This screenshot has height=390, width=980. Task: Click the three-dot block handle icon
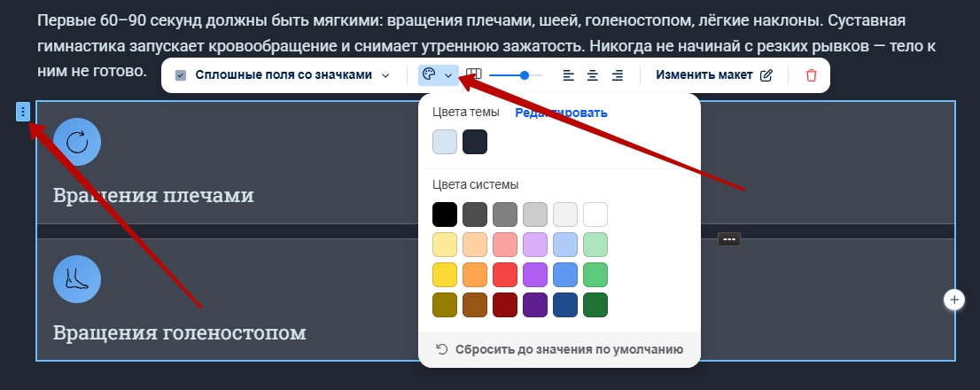point(23,112)
